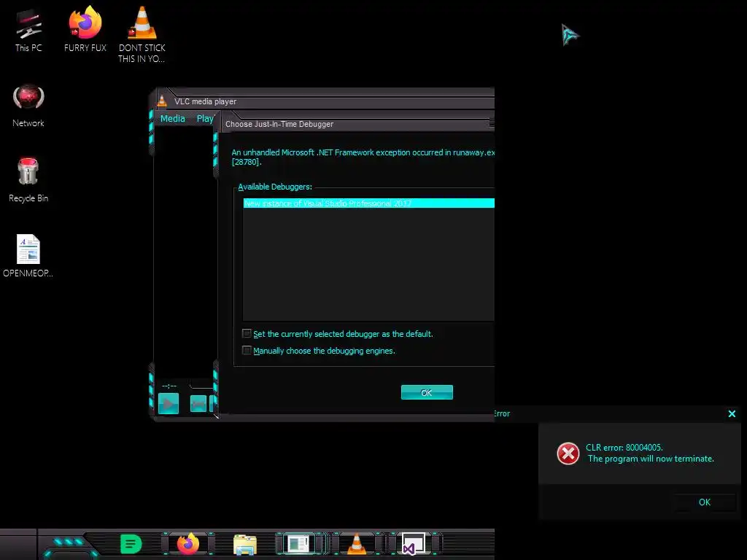Open the Playback menu in VLC
The height and width of the screenshot is (560, 747).
tap(206, 119)
